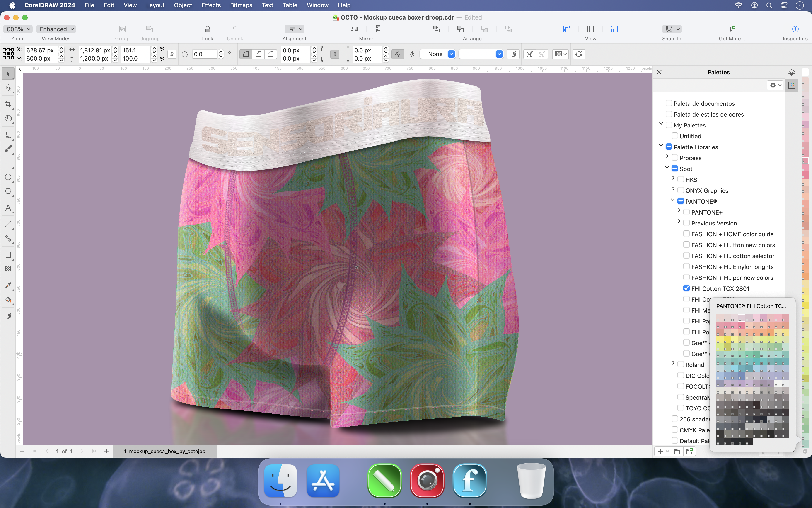Select the Ellipse tool
Image resolution: width=812 pixels, height=508 pixels.
click(8, 177)
